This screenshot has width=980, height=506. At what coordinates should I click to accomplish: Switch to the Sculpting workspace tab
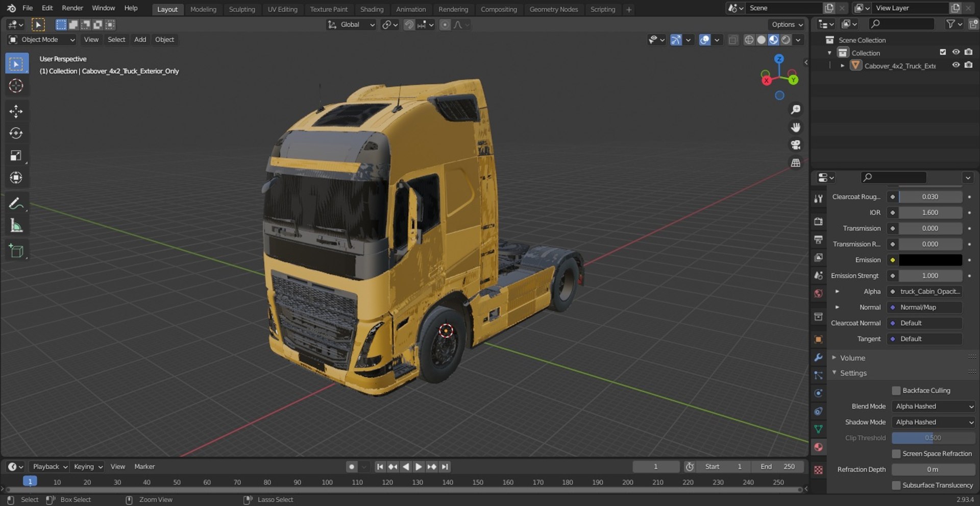pos(242,9)
